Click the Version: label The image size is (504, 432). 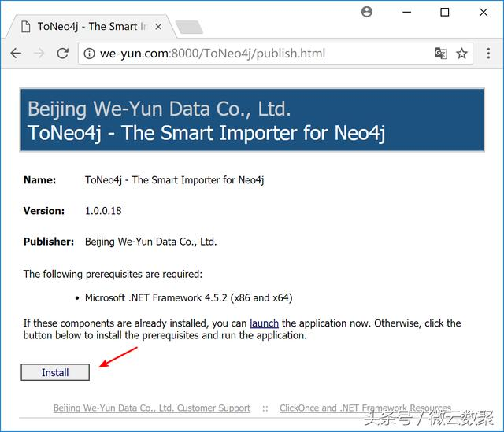tap(44, 211)
